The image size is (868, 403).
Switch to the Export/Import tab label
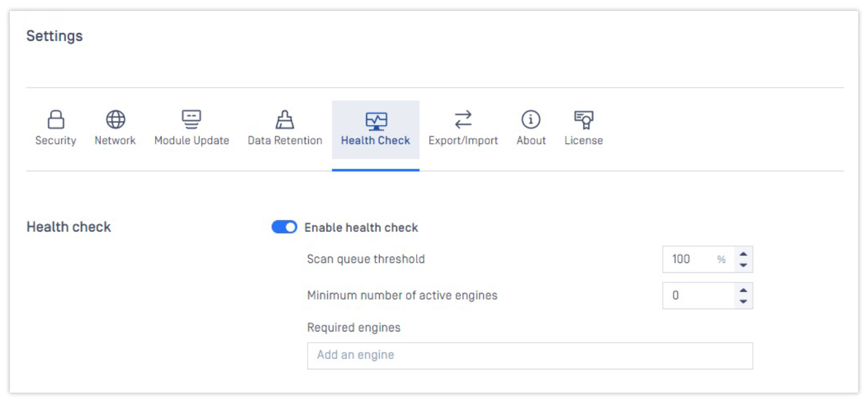point(463,140)
